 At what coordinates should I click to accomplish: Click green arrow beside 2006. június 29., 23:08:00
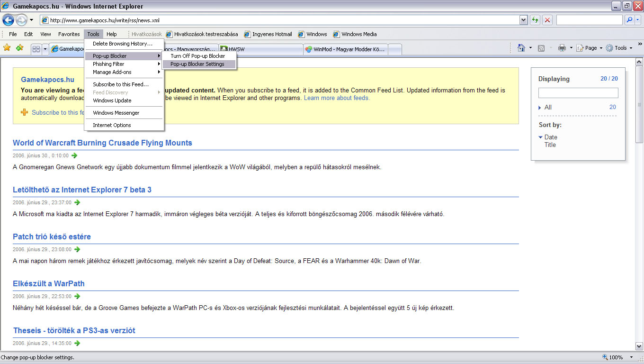(77, 249)
